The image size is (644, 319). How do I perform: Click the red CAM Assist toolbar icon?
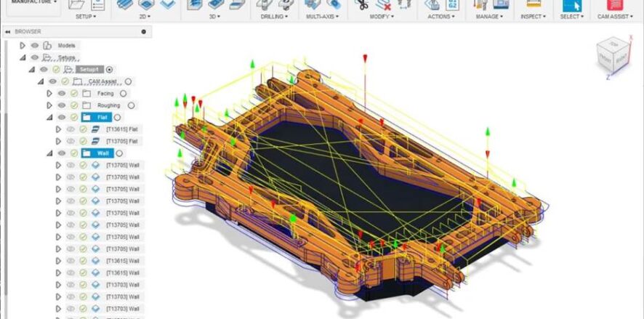tap(615, 4)
